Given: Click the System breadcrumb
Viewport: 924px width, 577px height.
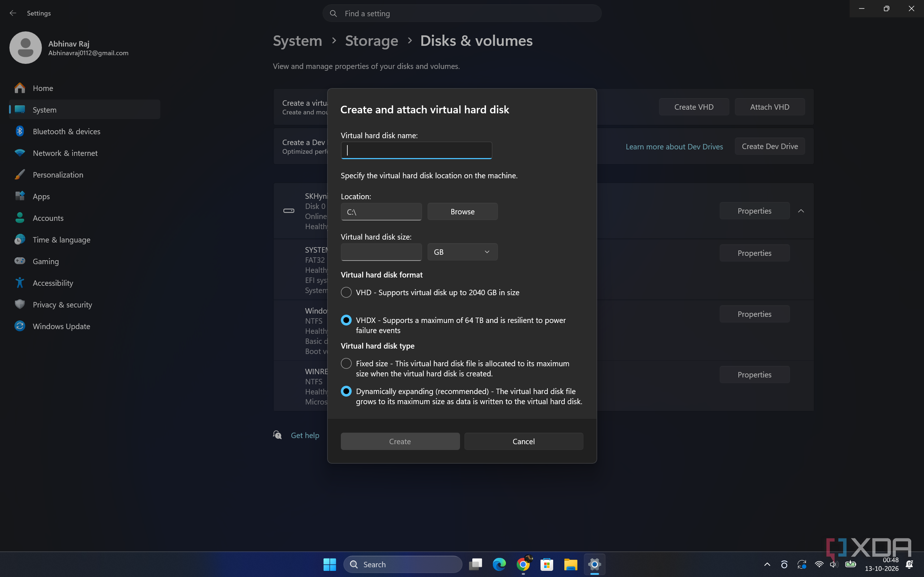Looking at the screenshot, I should (298, 40).
